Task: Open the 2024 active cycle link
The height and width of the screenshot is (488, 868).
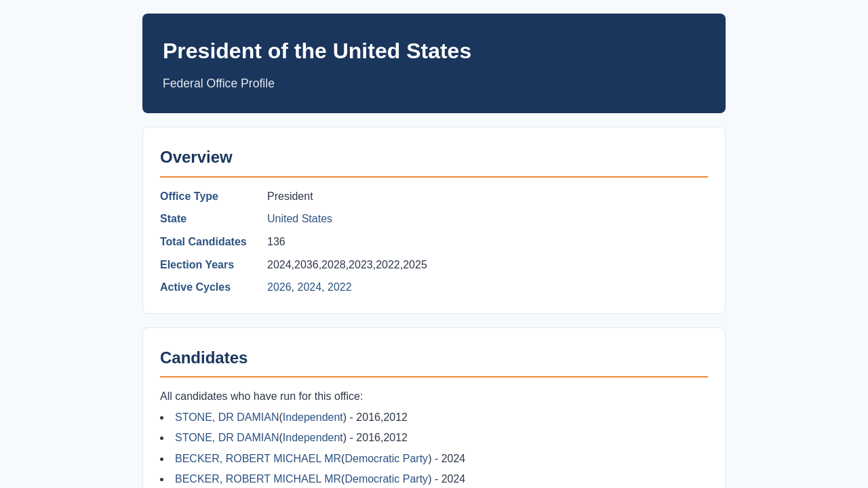Action: tap(309, 287)
